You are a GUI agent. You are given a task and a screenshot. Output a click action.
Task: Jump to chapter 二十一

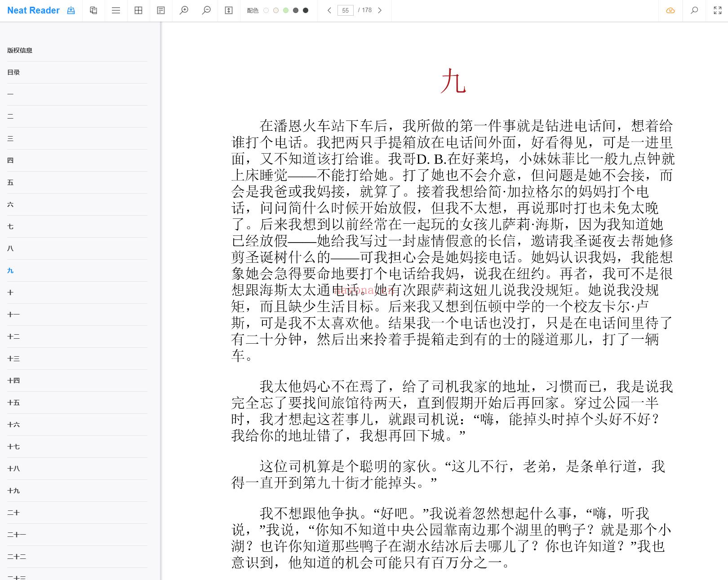(x=77, y=535)
